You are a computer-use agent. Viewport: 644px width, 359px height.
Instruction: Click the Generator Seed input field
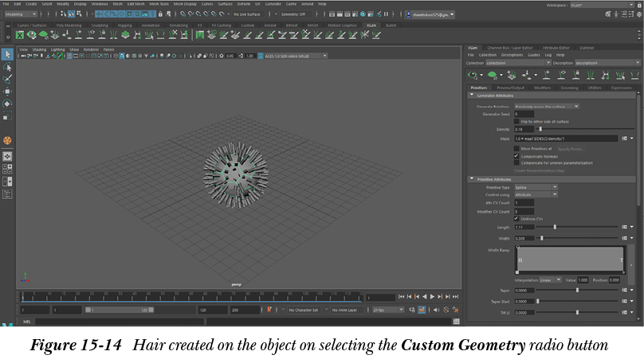(526, 114)
